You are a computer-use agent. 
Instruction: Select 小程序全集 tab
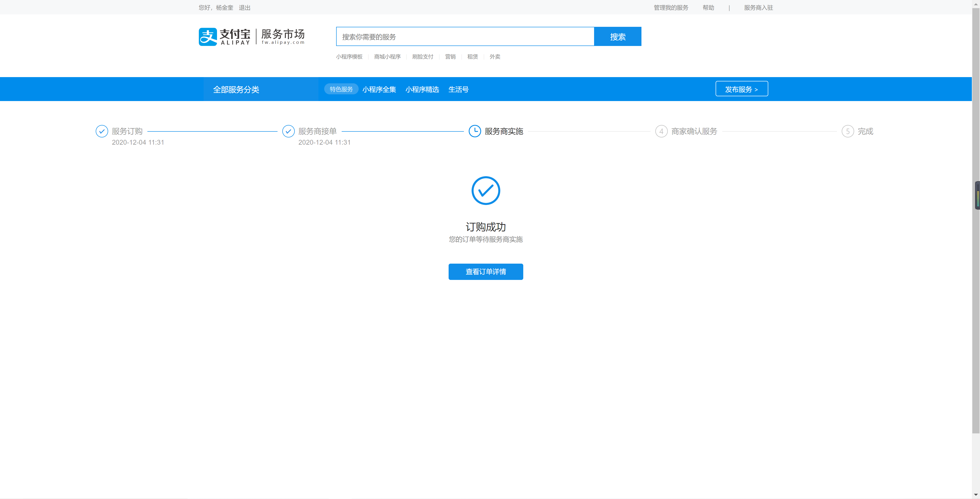coord(379,90)
